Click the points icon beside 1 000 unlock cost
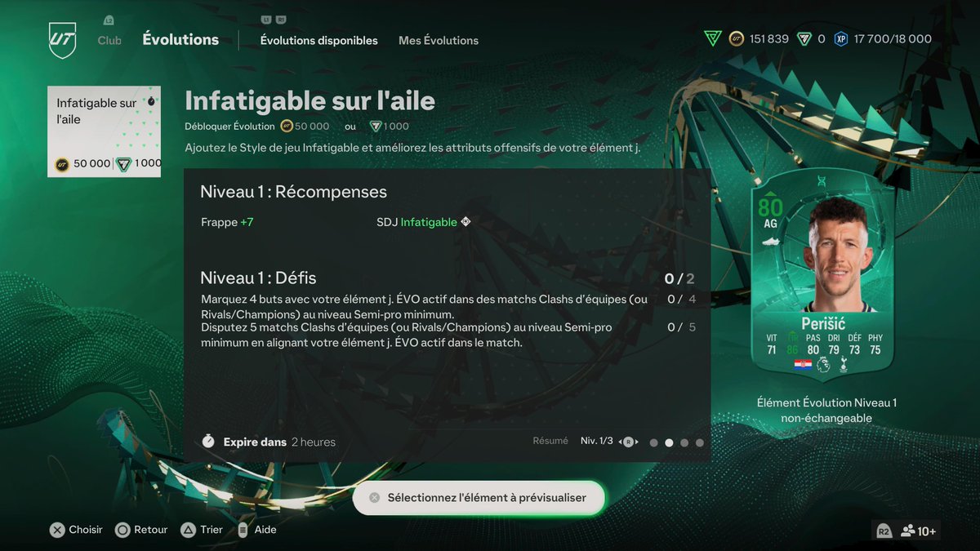Image resolution: width=980 pixels, height=551 pixels. click(376, 127)
